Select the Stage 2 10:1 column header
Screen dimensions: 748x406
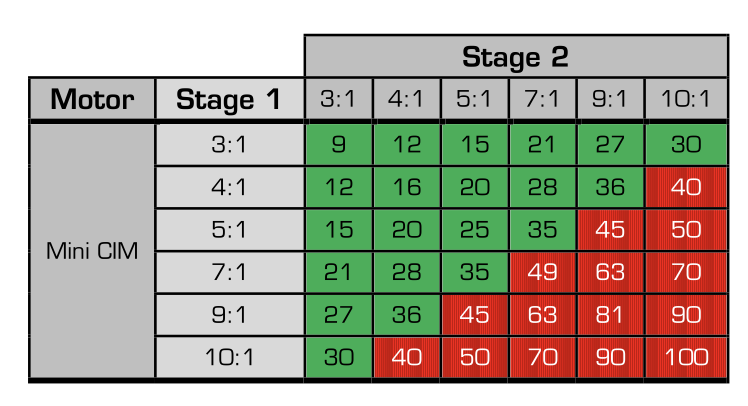[686, 99]
